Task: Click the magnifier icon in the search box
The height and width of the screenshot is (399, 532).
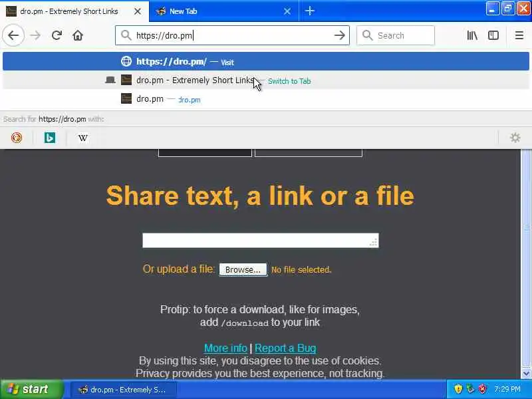Action: coord(367,35)
